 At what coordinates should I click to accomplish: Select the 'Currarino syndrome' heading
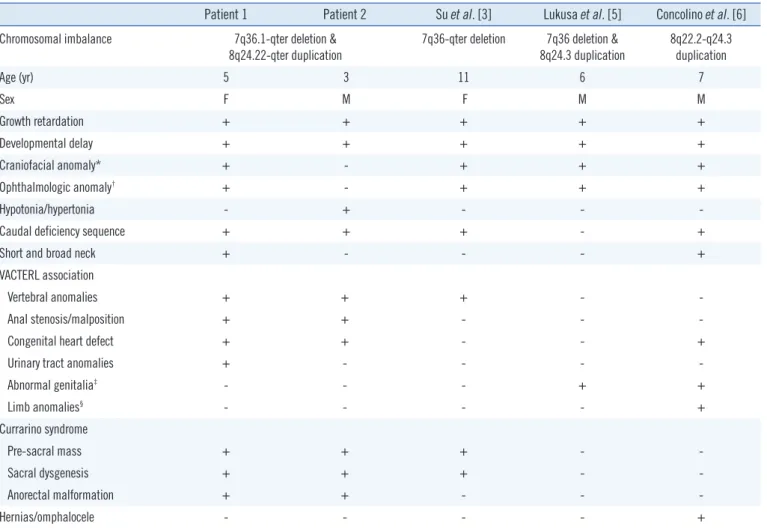[44, 430]
